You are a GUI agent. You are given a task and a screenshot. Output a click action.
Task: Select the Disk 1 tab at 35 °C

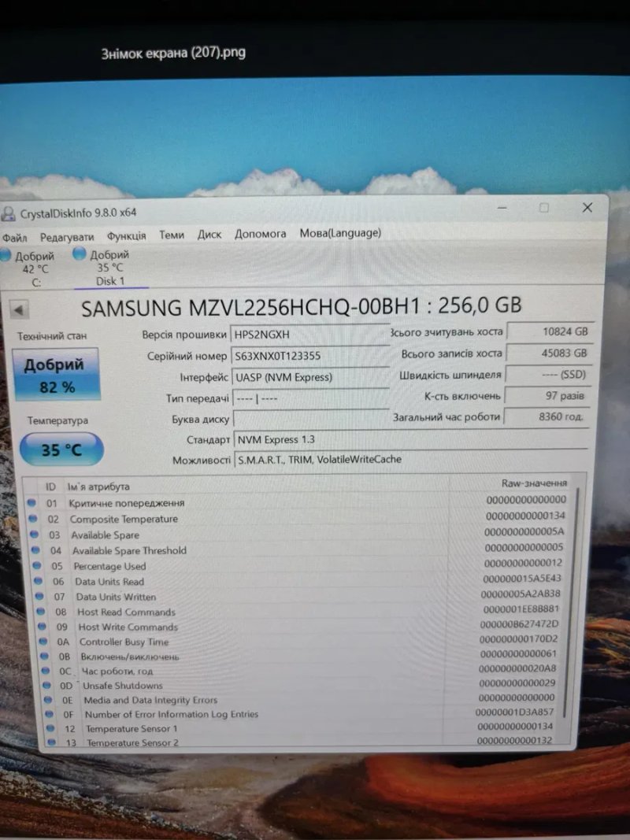109,268
